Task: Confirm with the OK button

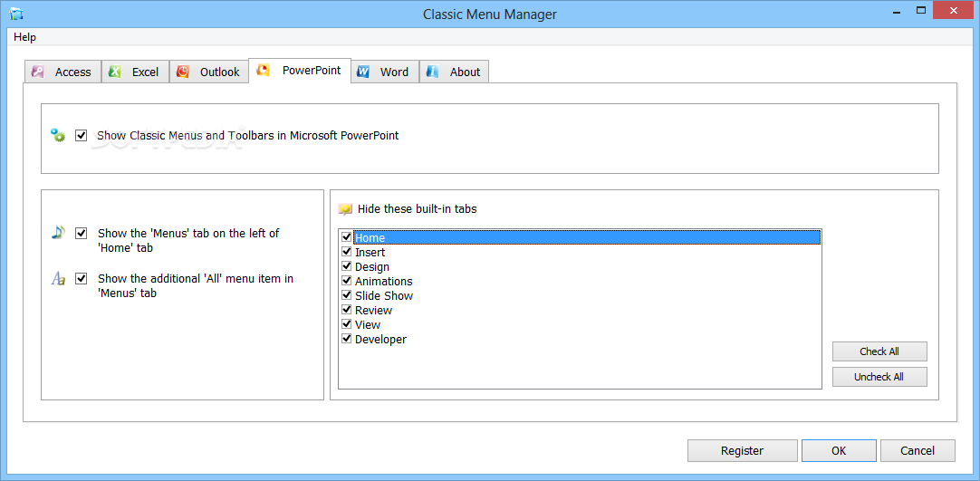Action: 839,450
